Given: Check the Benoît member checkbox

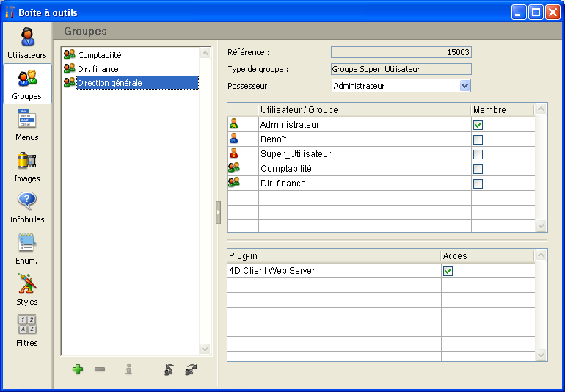Looking at the screenshot, I should [478, 139].
